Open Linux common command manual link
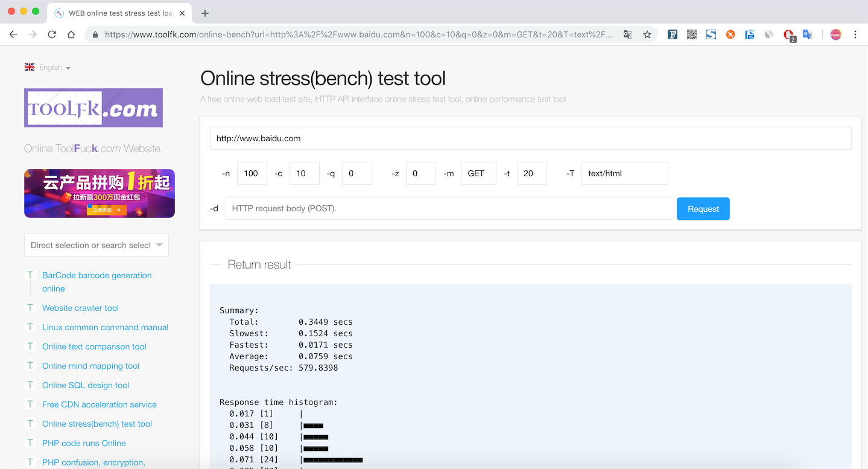Image resolution: width=868 pixels, height=469 pixels. coord(105,327)
